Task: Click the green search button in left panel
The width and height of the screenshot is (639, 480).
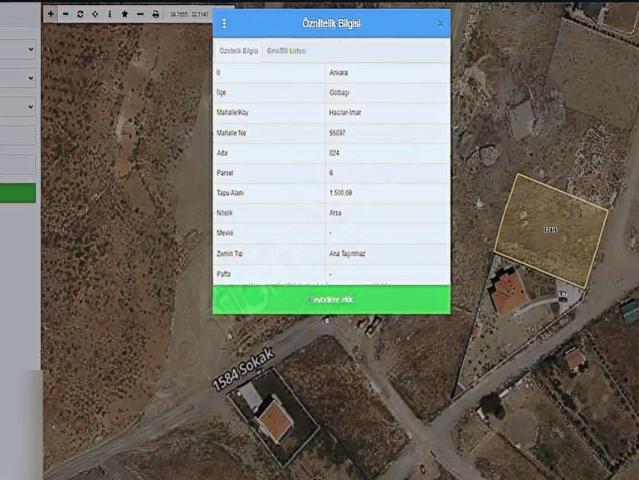Action: pos(18,193)
